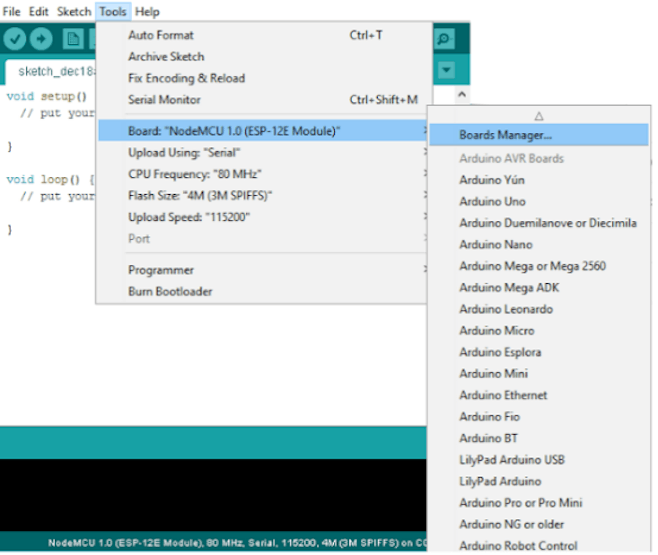Click the NodeMCU status bar text
Image resolution: width=658 pixels, height=555 pixels.
pyautogui.click(x=237, y=543)
